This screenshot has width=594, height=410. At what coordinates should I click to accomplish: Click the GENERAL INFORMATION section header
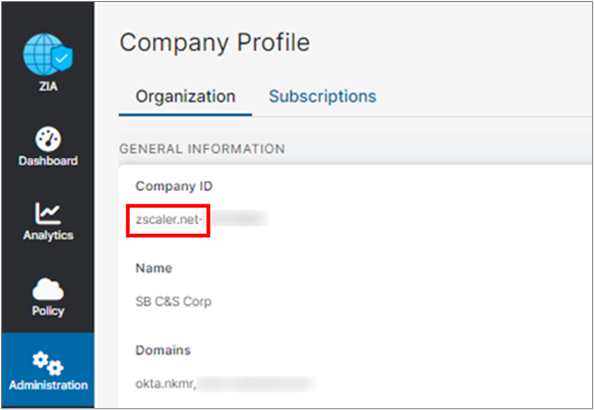(202, 149)
